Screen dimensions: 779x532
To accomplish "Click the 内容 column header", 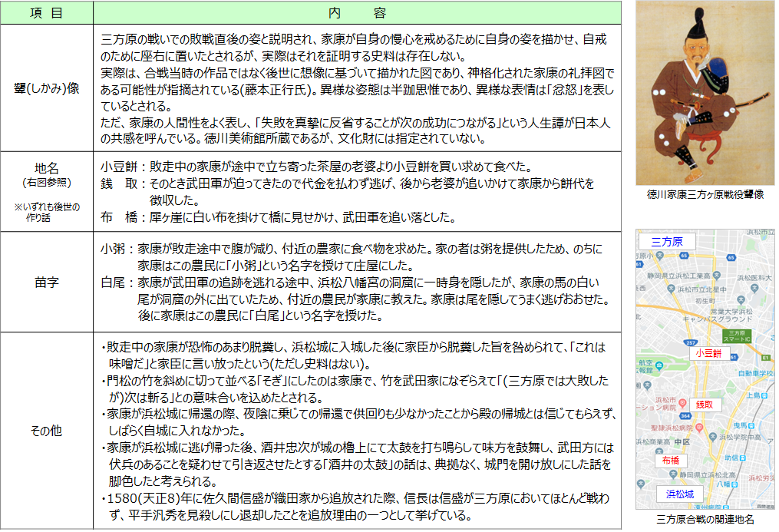I will pos(357,13).
